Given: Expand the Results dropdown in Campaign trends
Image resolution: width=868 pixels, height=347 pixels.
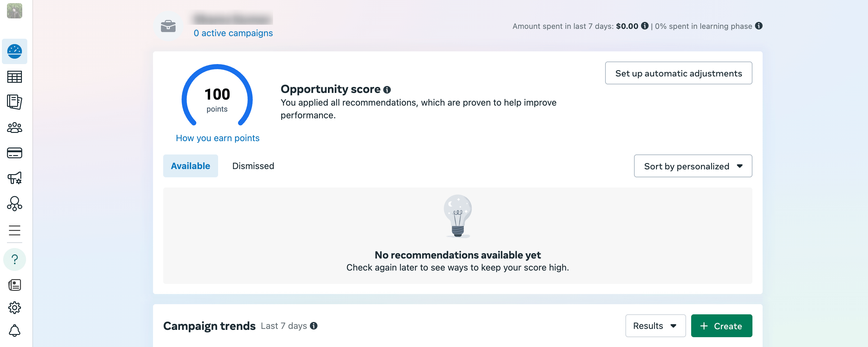Looking at the screenshot, I should tap(655, 325).
